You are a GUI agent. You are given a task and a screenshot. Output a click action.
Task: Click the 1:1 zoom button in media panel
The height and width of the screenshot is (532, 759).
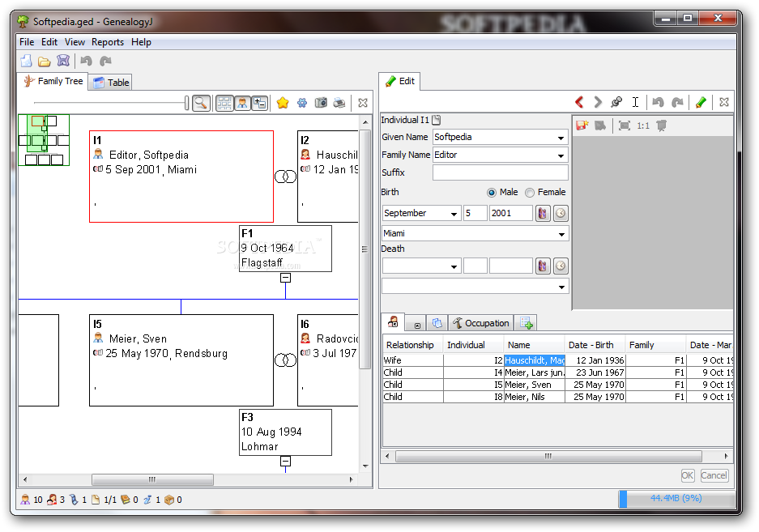[643, 126]
